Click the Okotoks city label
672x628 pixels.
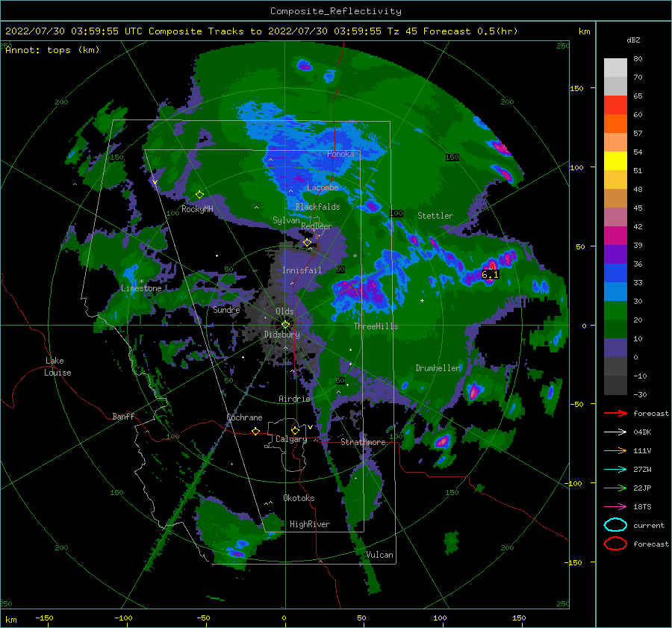pyautogui.click(x=299, y=498)
